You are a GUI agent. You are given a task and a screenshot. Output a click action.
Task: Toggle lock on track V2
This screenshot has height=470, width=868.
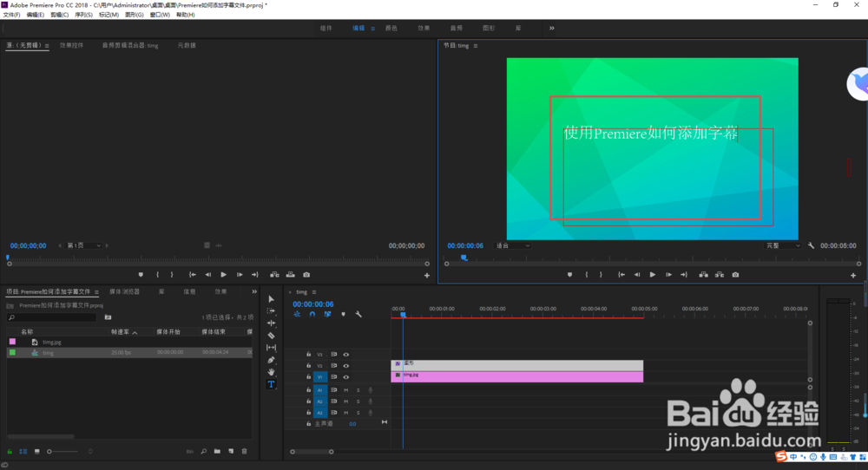[308, 365]
